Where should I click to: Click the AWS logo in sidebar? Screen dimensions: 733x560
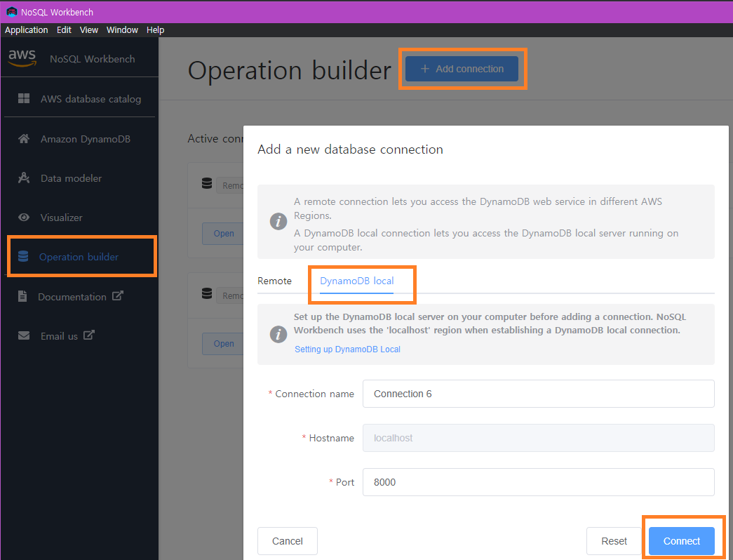[22, 58]
